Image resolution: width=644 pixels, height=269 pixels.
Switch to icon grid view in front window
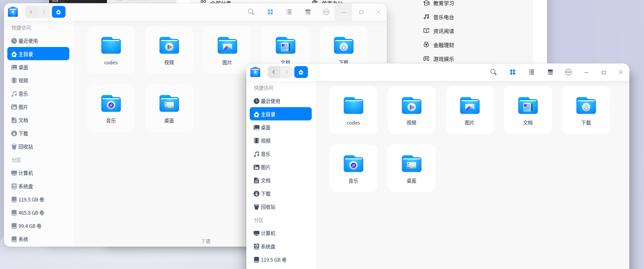(x=512, y=72)
